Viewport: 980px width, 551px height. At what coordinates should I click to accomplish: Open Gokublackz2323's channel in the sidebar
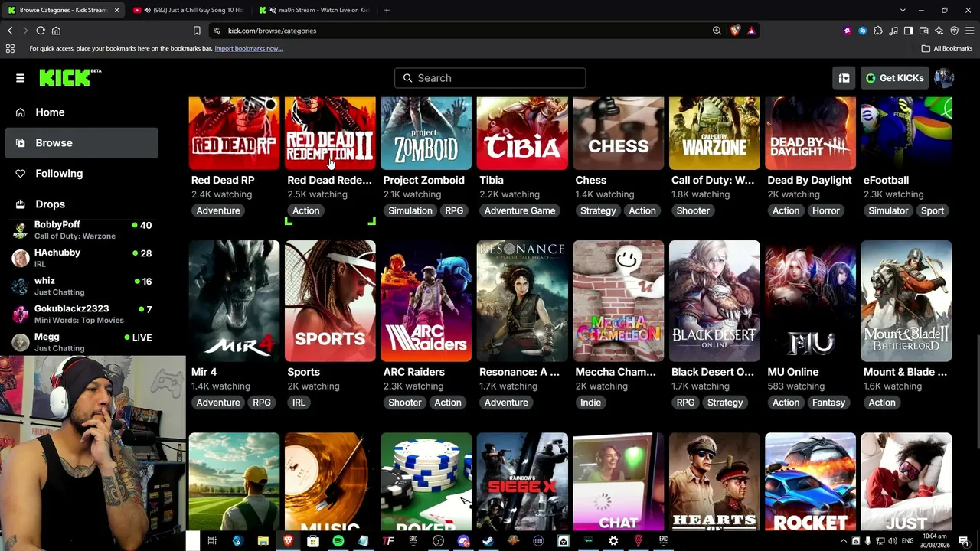[x=82, y=314]
